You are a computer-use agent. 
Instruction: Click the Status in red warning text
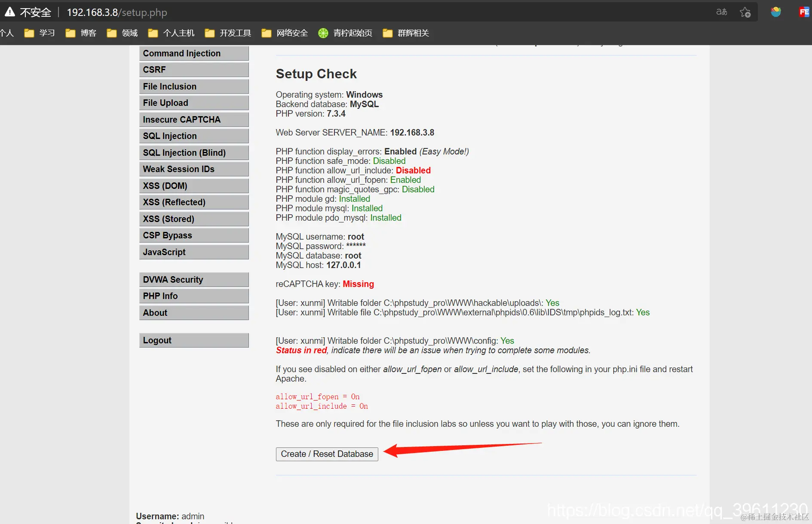point(301,350)
